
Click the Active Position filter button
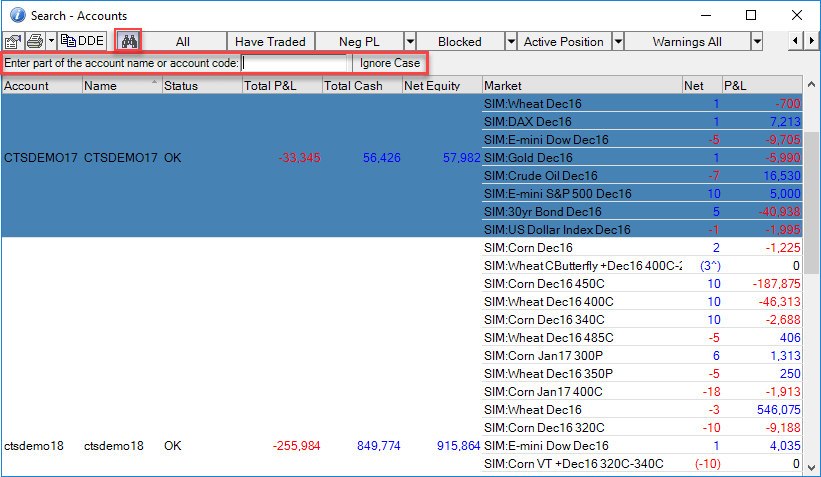(564, 42)
